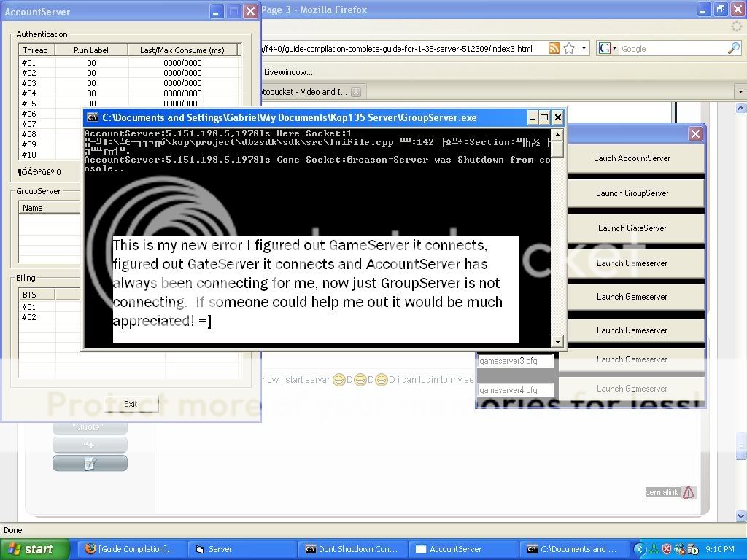Click console scrollbar down arrow
The image size is (747, 560).
click(557, 341)
